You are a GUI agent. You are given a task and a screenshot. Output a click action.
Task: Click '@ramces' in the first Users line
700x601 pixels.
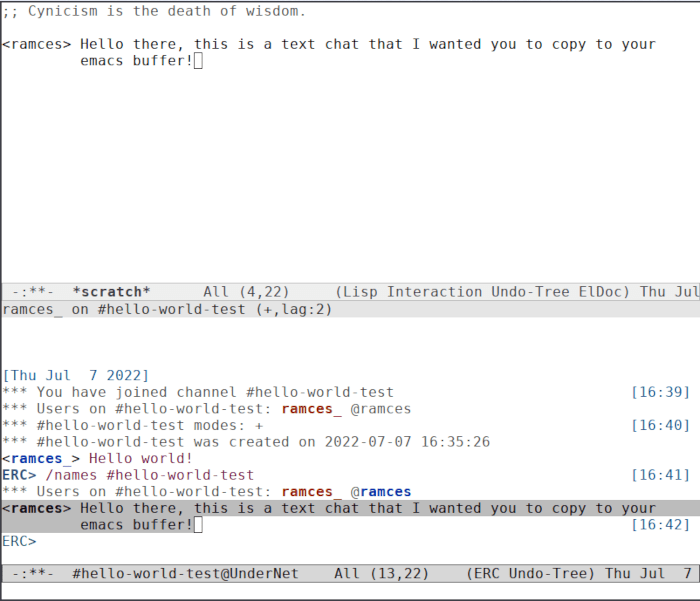click(381, 409)
